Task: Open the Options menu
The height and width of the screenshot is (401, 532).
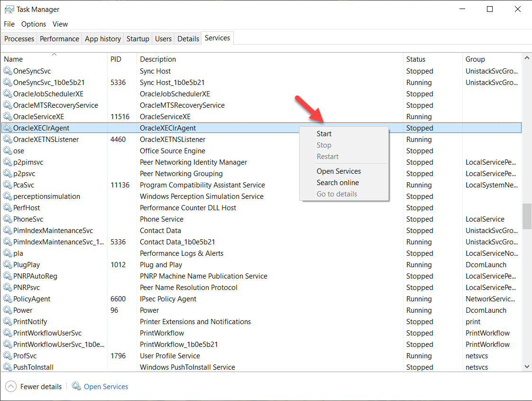Action: [33, 24]
